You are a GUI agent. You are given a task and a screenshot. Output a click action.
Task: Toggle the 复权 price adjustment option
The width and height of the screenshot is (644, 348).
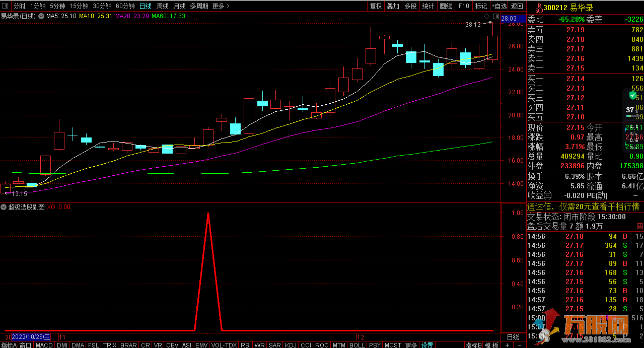(376, 6)
